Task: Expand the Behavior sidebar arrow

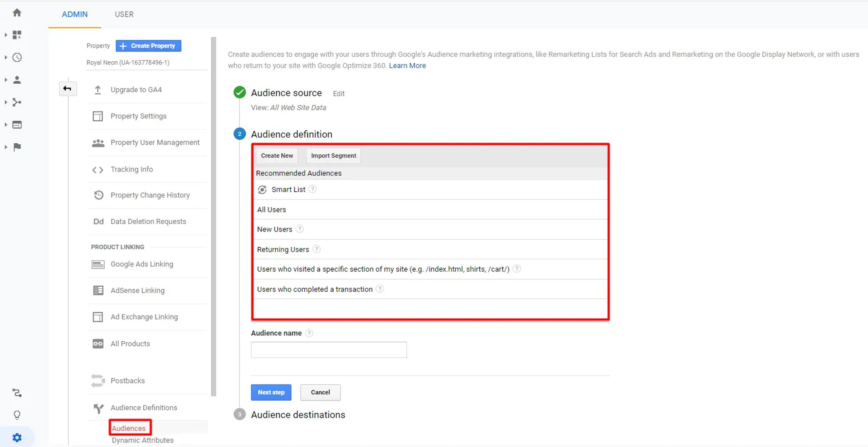Action: tap(6, 125)
